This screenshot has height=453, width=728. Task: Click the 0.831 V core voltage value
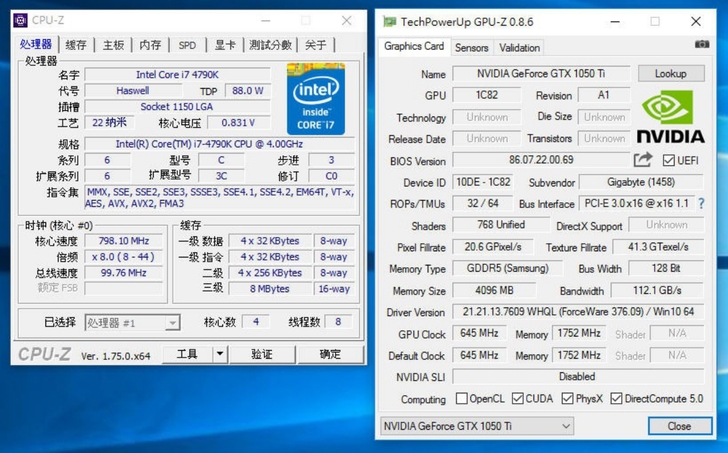click(239, 123)
